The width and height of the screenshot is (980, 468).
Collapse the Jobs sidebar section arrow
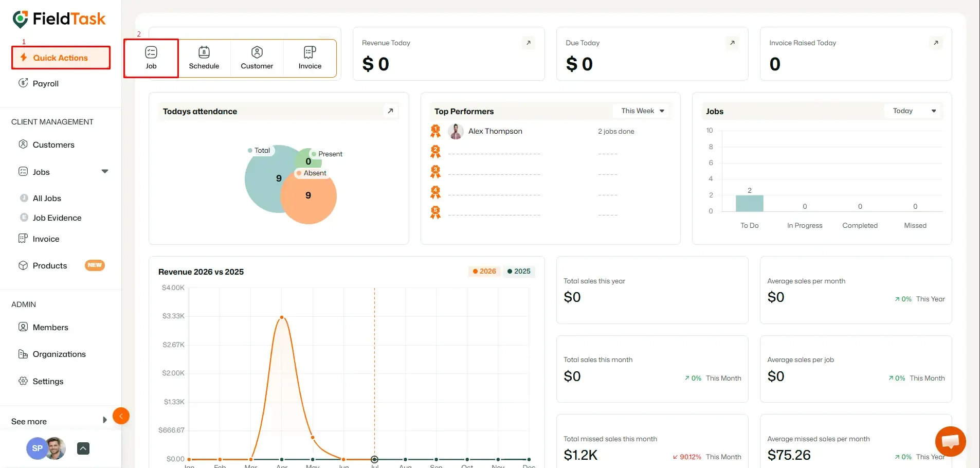(105, 171)
